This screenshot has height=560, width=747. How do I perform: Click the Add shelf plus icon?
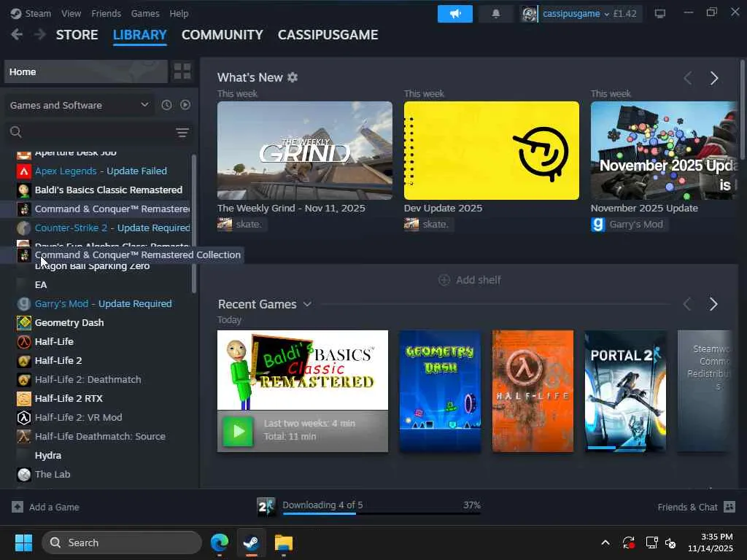(444, 280)
